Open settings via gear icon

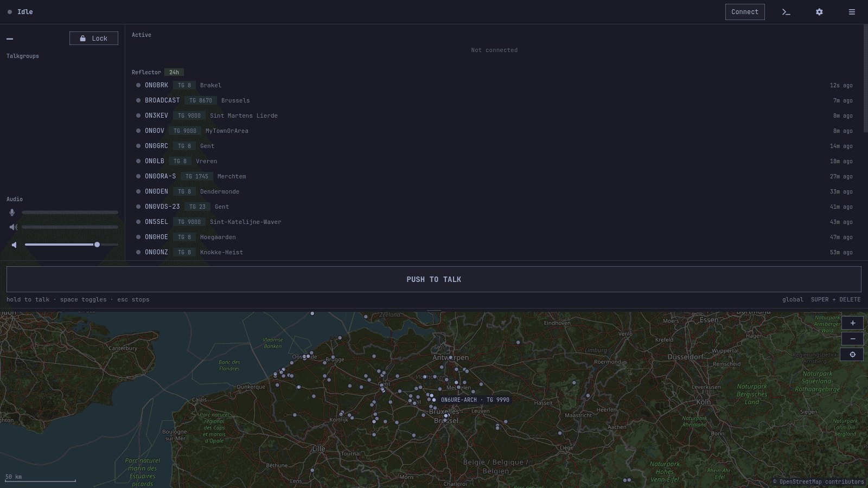[x=819, y=12]
